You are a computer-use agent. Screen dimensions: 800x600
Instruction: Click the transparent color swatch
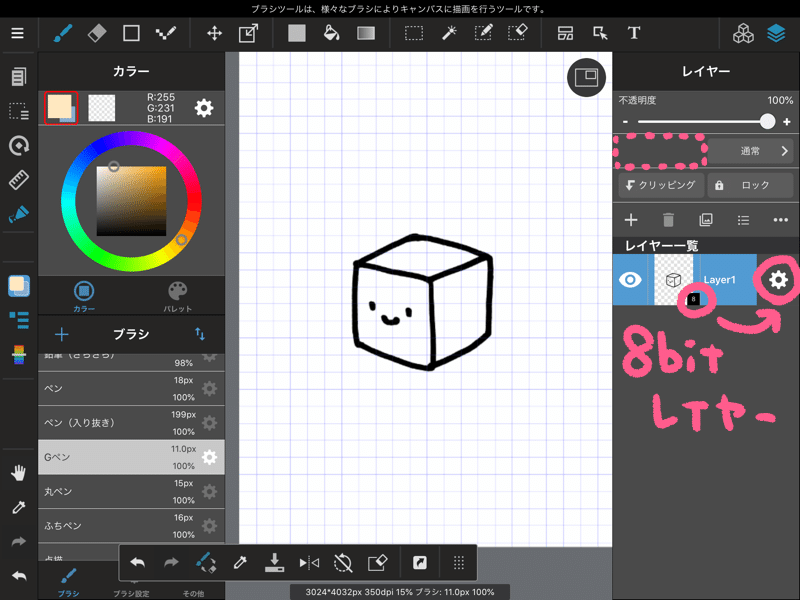[102, 108]
